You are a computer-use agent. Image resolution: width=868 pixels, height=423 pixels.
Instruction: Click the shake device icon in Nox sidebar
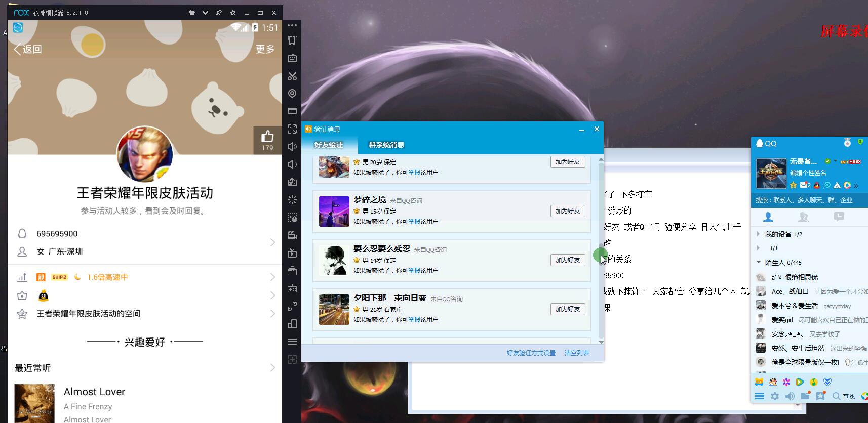coord(292,40)
